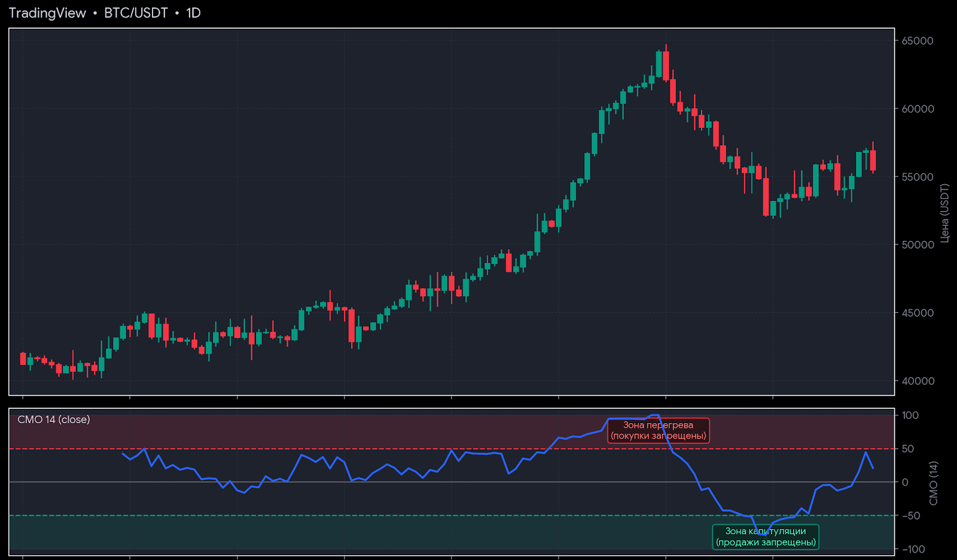Image resolution: width=957 pixels, height=560 pixels.
Task: Click the tall green candle at the price peak
Action: coord(659,64)
